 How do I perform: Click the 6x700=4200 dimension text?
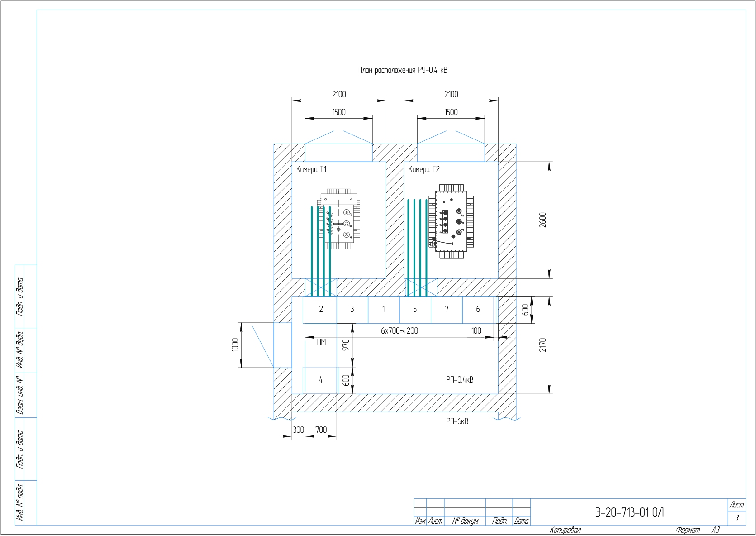point(399,331)
